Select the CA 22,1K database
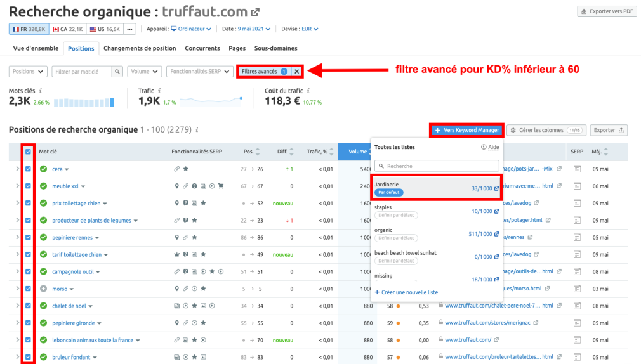 click(67, 29)
